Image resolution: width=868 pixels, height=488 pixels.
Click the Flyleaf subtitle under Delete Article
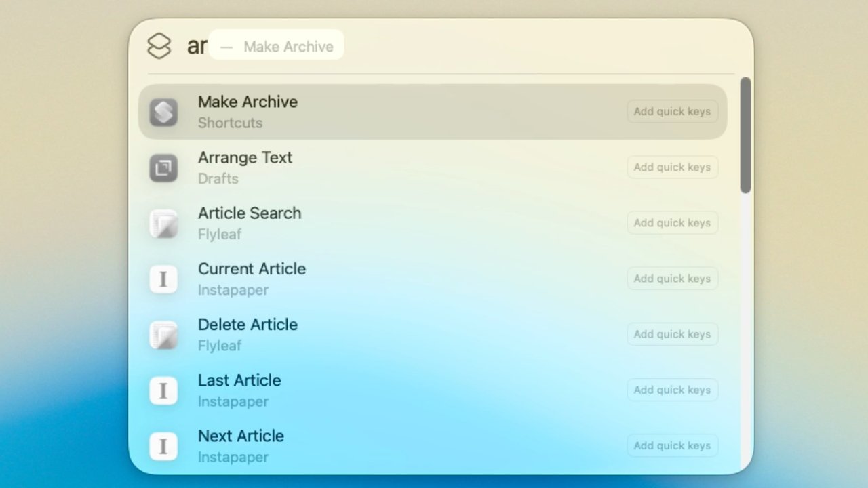(x=220, y=345)
